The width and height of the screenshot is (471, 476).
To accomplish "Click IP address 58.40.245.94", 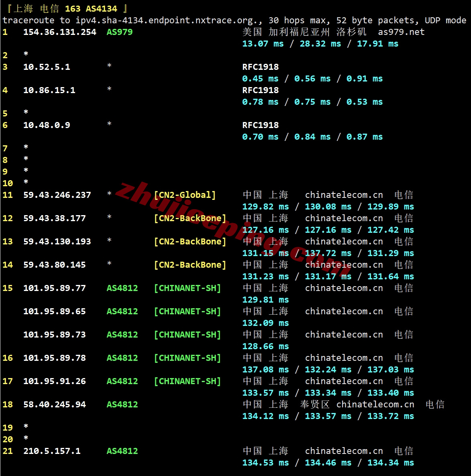I will click(x=55, y=405).
